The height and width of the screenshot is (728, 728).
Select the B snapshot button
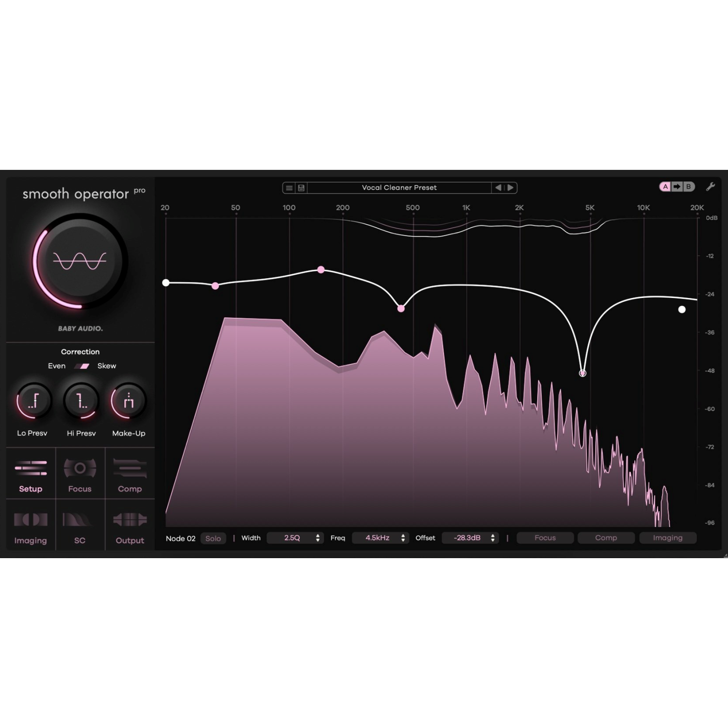coord(688,186)
